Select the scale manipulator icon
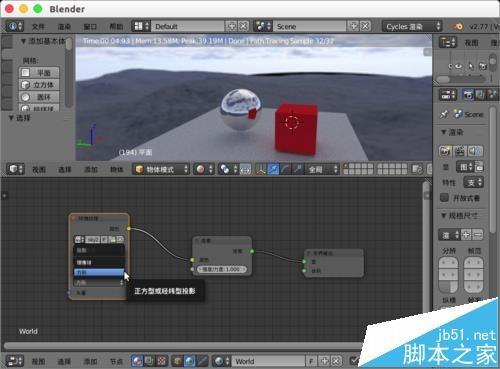500x369 pixels. 297,169
